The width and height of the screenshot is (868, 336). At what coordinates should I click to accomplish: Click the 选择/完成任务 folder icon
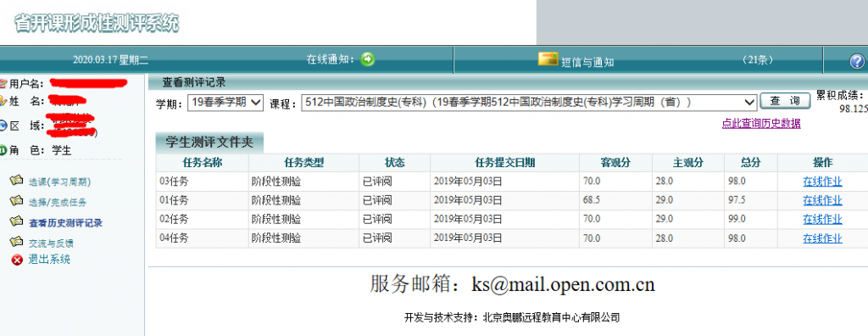(17, 202)
